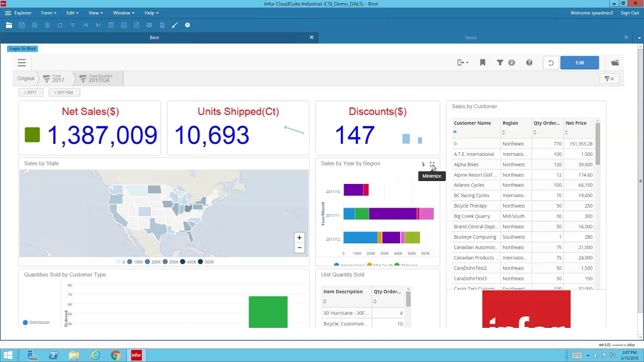Open the View menu
The width and height of the screenshot is (644, 362).
96,13
